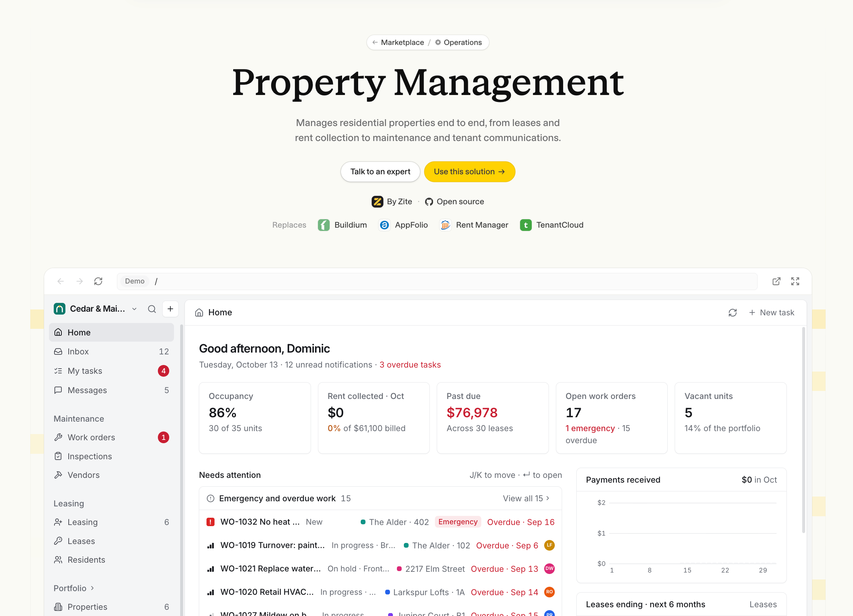Click the AppFolio logo icon
Screen dimensions: 853x616
(384, 225)
